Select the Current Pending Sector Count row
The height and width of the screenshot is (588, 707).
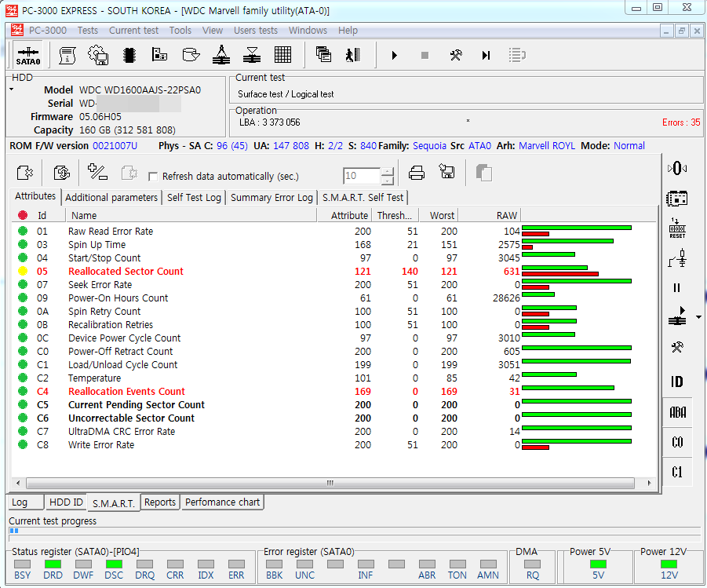333,405
